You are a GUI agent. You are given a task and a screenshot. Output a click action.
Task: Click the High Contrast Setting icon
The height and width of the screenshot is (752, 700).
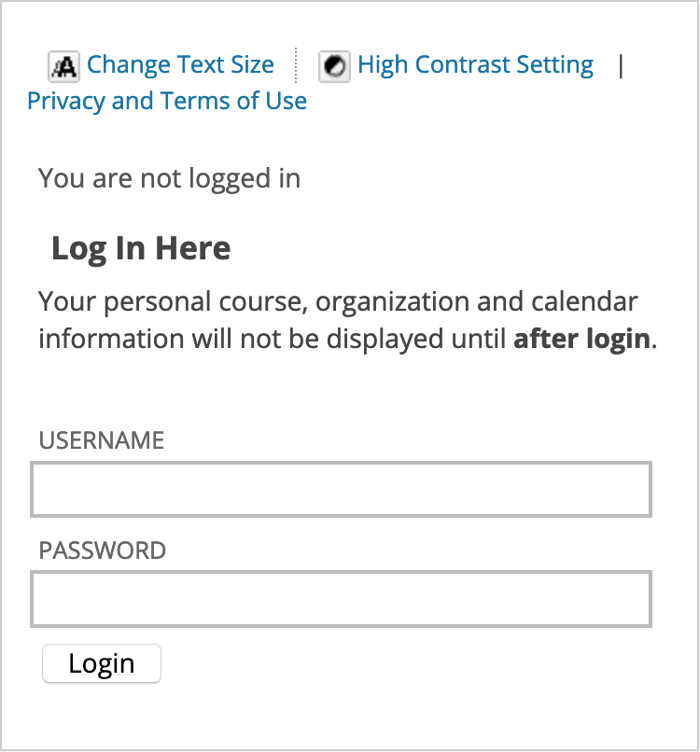(334, 66)
